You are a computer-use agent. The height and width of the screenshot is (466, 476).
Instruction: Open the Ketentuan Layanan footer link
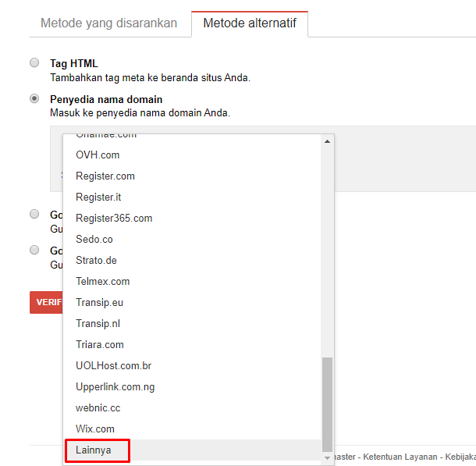400,456
